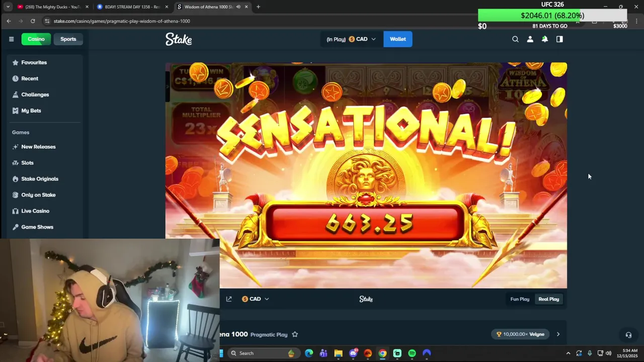Open Microsoft Teams from taskbar
Image resolution: width=644 pixels, height=362 pixels.
coord(324,353)
